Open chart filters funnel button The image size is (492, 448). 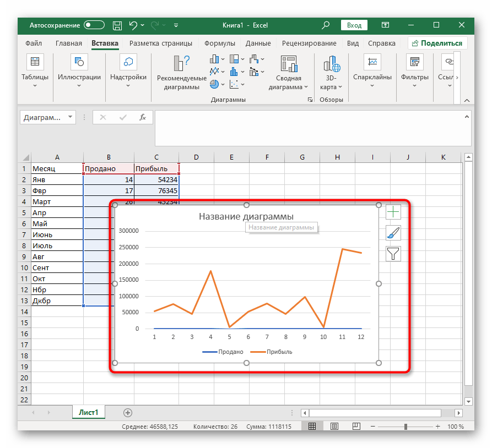point(393,253)
